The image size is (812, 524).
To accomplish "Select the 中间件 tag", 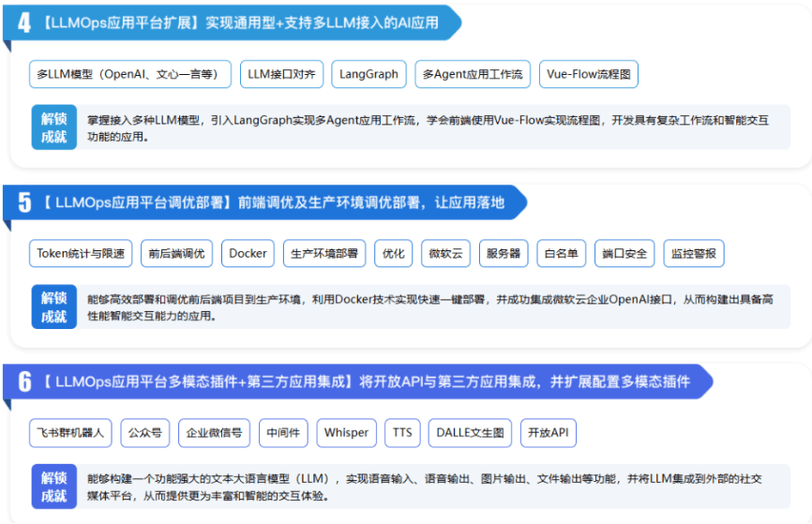I will point(283,432).
